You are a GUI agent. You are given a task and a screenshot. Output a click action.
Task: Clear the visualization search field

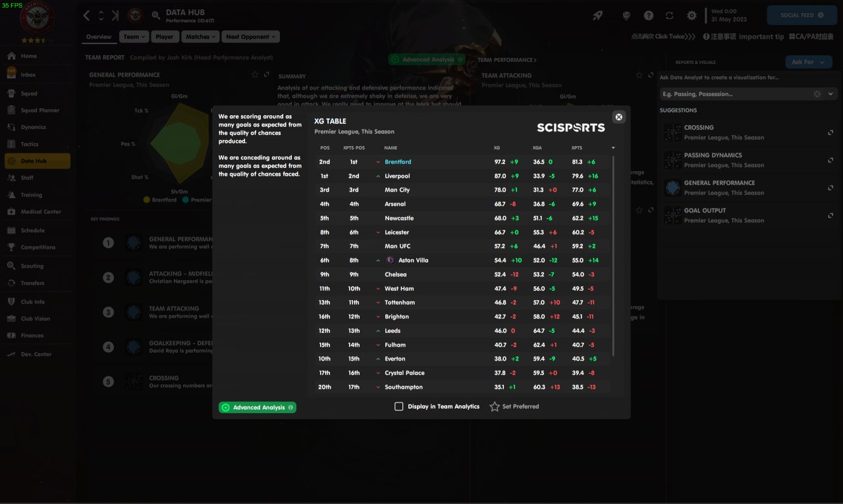coord(817,94)
